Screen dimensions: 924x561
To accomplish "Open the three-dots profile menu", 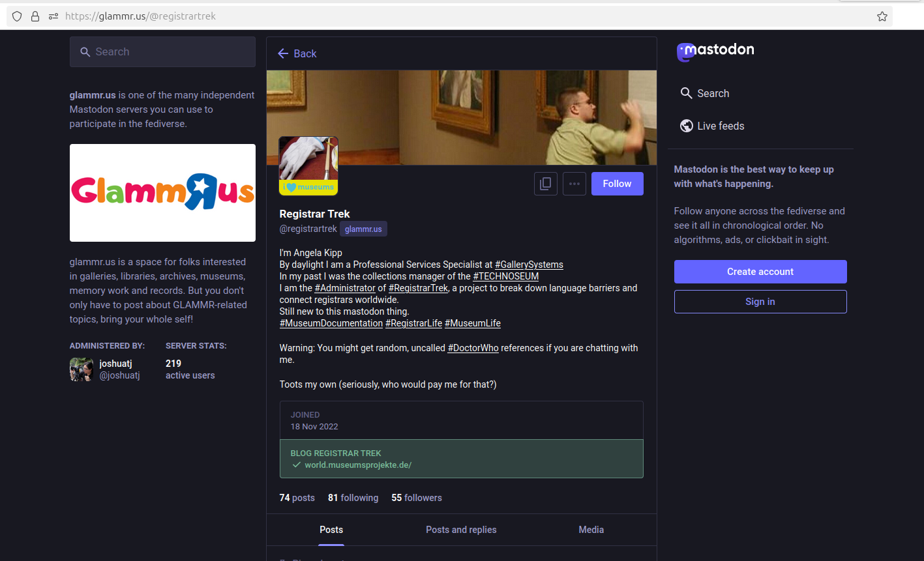I will coord(574,184).
